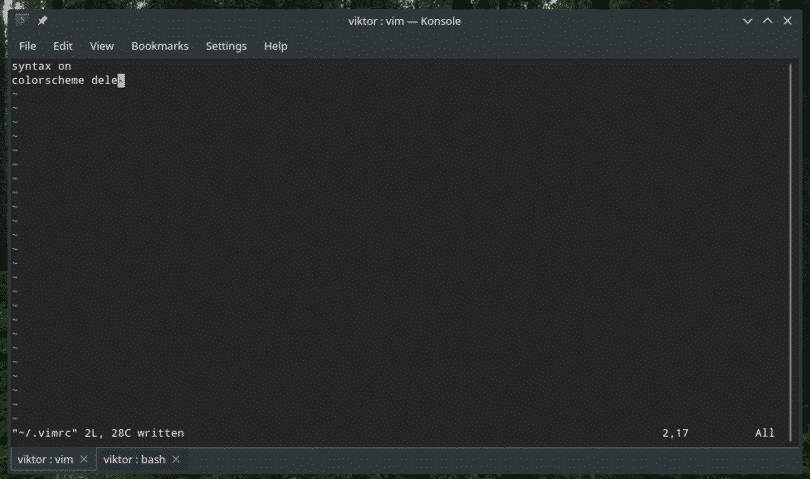This screenshot has height=479, width=810.
Task: Open the Settings menu
Action: [226, 46]
